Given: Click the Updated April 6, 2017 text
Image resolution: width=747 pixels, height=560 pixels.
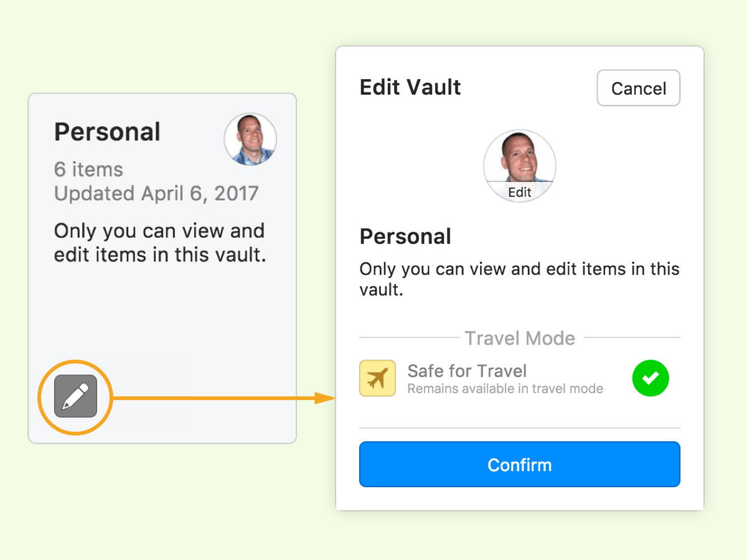Looking at the screenshot, I should point(156,194).
